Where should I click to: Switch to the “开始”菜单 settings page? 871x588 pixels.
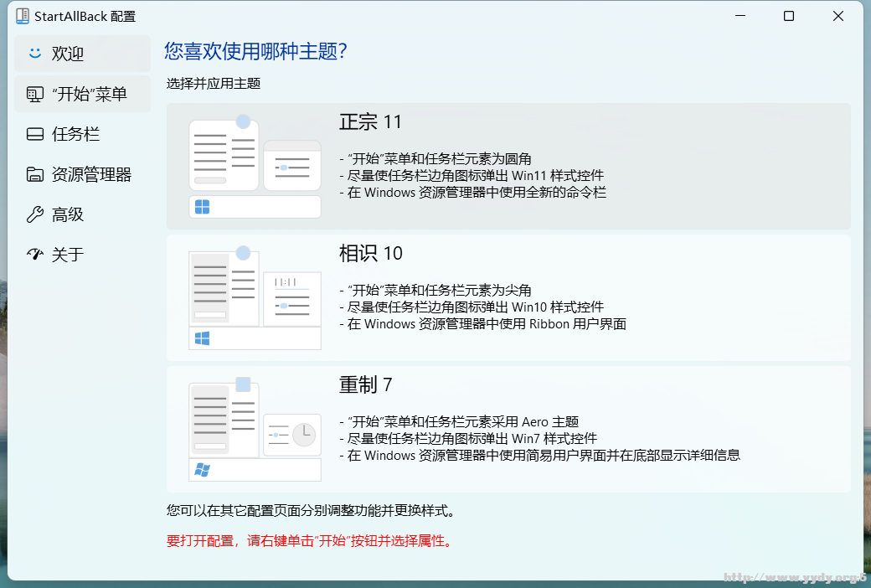[x=82, y=95]
